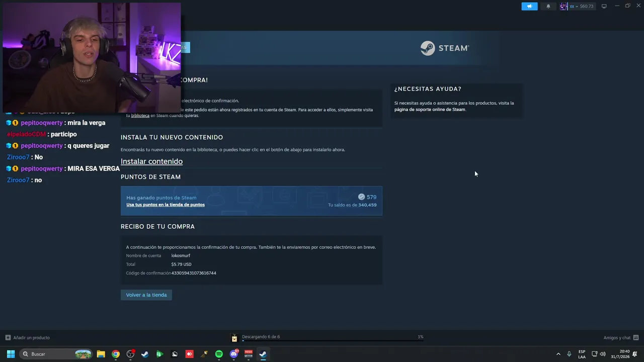The height and width of the screenshot is (362, 644).
Task: Open Steam news announcements megaphone
Action: pos(529,6)
